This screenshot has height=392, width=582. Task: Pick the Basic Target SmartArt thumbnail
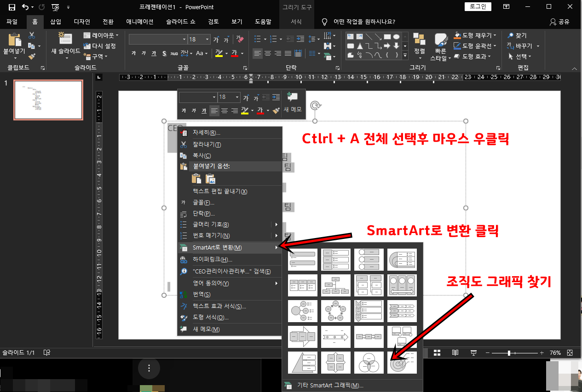(x=402, y=363)
